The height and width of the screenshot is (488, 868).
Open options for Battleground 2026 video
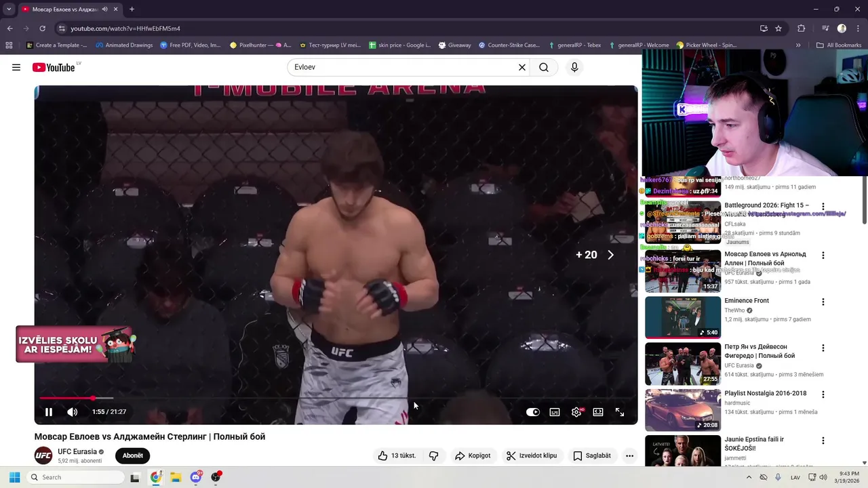tap(823, 206)
